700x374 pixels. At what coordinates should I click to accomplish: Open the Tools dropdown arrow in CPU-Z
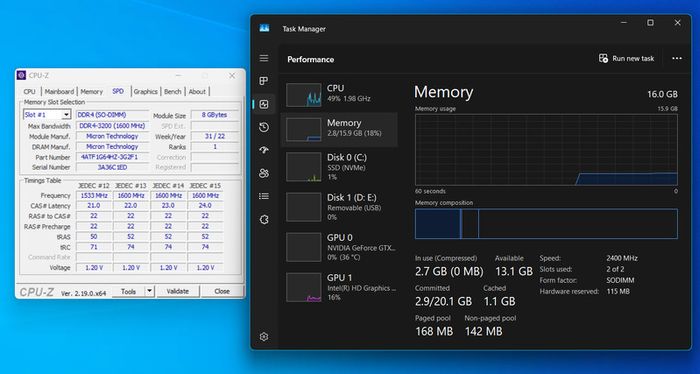(150, 291)
